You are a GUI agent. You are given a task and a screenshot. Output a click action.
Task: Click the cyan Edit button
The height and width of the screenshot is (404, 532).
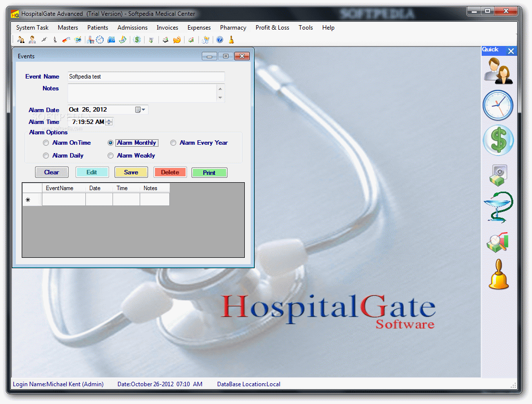point(92,172)
